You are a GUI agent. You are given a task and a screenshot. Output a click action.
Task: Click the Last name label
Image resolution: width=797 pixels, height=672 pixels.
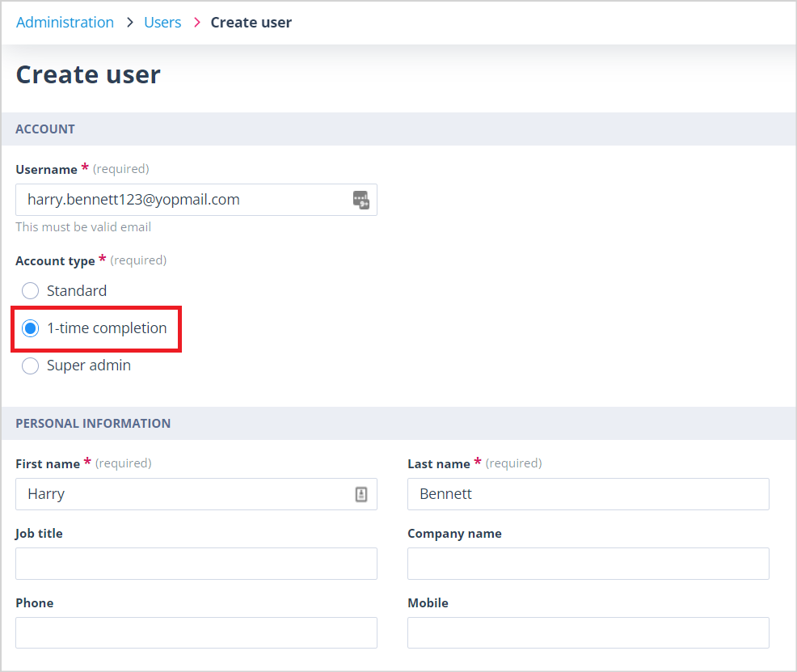pos(439,463)
